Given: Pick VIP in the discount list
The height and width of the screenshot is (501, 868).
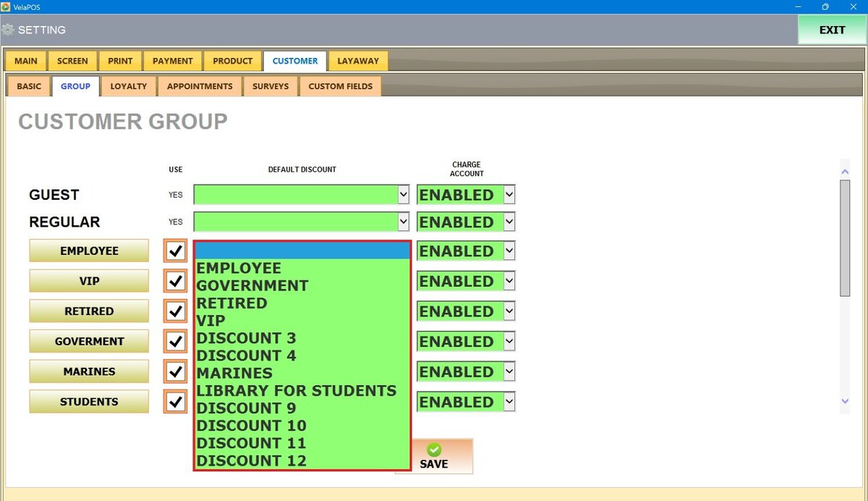Looking at the screenshot, I should click(x=302, y=320).
